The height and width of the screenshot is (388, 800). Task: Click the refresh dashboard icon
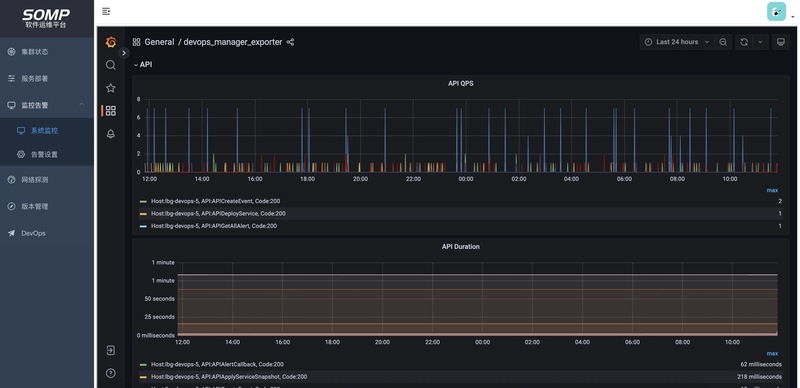(744, 42)
